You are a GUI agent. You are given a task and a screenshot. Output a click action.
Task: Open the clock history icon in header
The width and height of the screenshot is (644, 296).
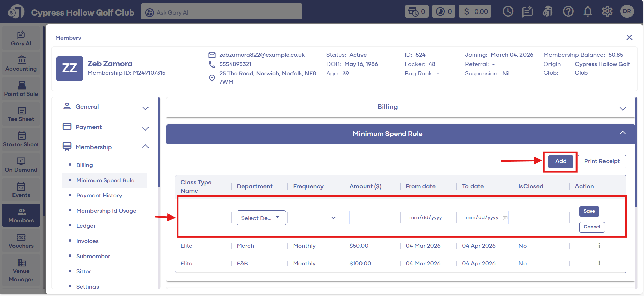pos(508,12)
